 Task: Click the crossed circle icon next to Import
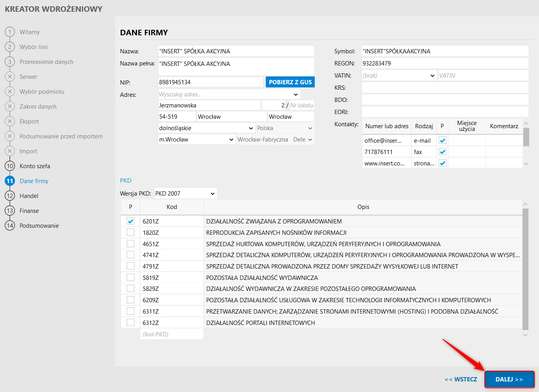(x=10, y=151)
